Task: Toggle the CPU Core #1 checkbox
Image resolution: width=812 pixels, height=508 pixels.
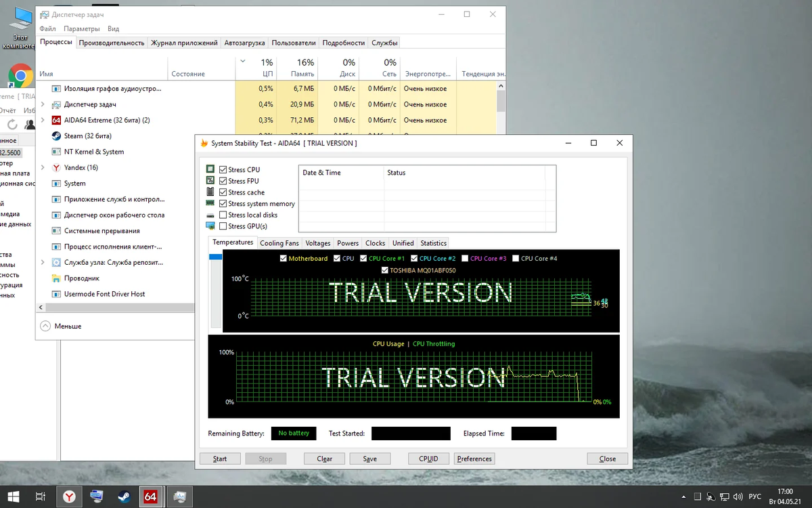Action: coord(363,259)
